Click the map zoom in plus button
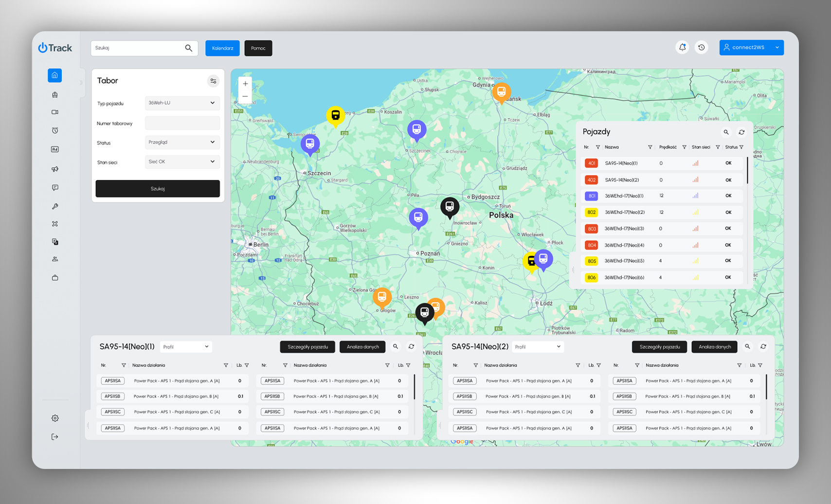The height and width of the screenshot is (504, 831). [245, 84]
